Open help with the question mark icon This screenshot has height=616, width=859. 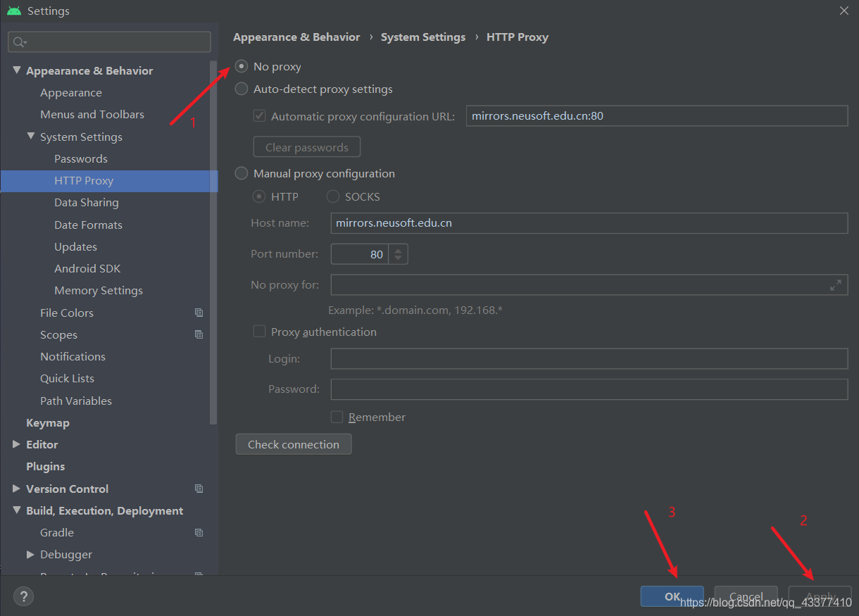(23, 597)
